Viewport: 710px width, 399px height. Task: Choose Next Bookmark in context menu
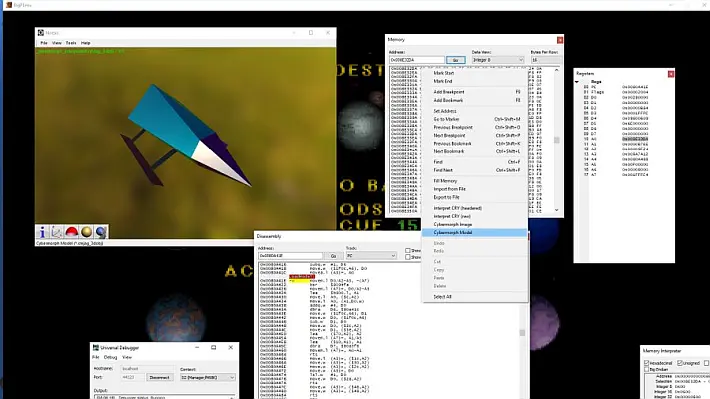click(474, 151)
